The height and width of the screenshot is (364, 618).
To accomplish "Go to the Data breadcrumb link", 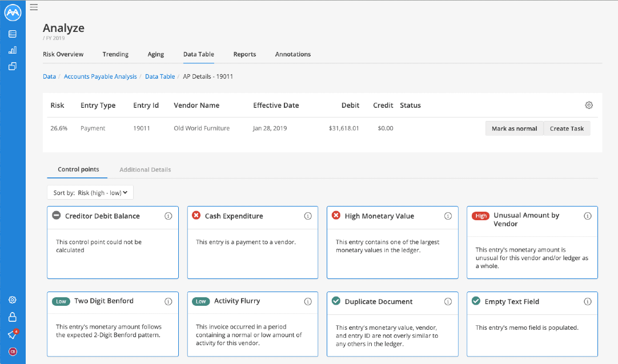I will tap(49, 76).
